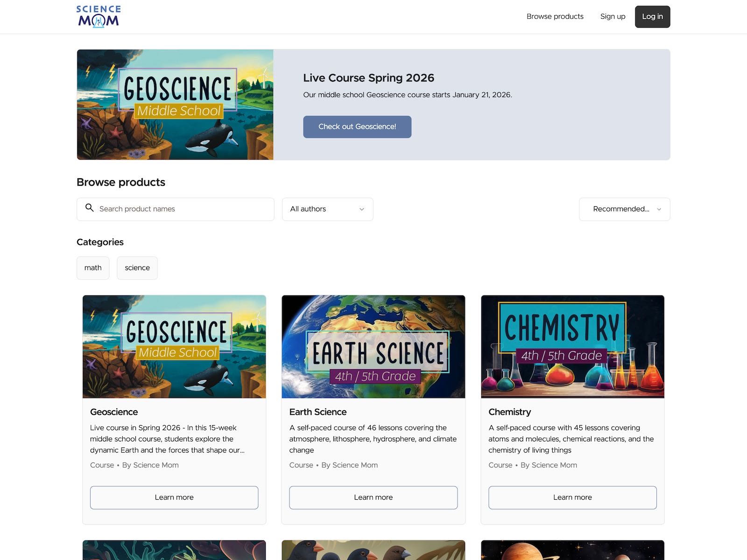Click Learn more under Chemistry
This screenshot has width=747, height=560.
click(x=572, y=497)
